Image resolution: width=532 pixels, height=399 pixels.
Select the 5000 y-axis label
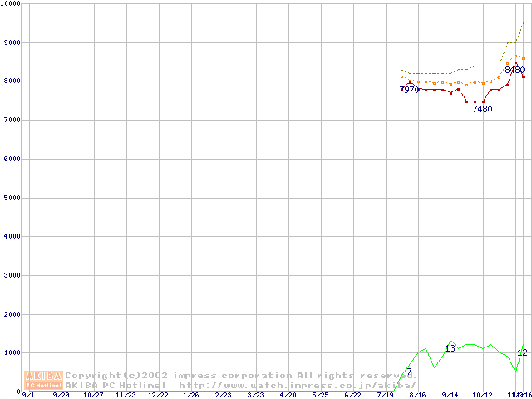pyautogui.click(x=10, y=198)
